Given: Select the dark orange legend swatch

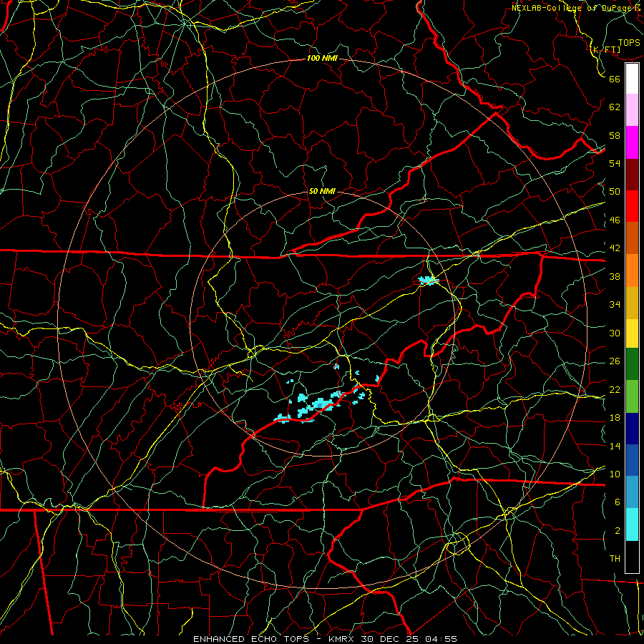Looking at the screenshot, I should click(x=632, y=238).
